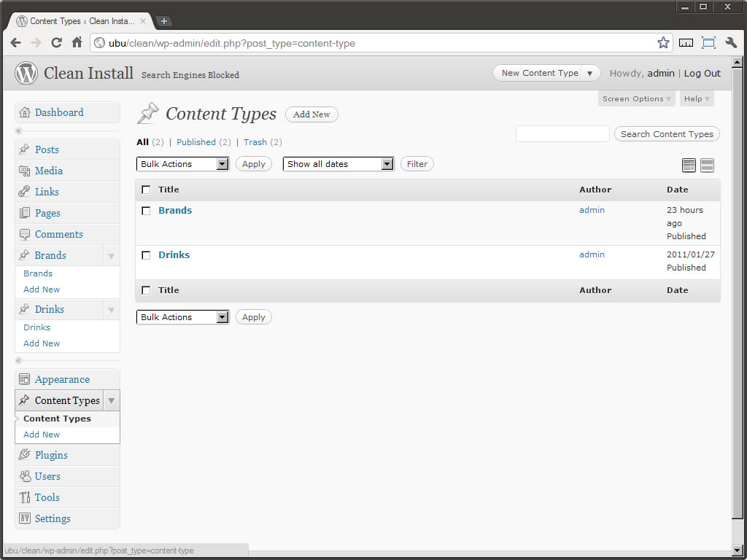Collapse the Brands sidebar menu arrow
747x560 pixels.
111,256
